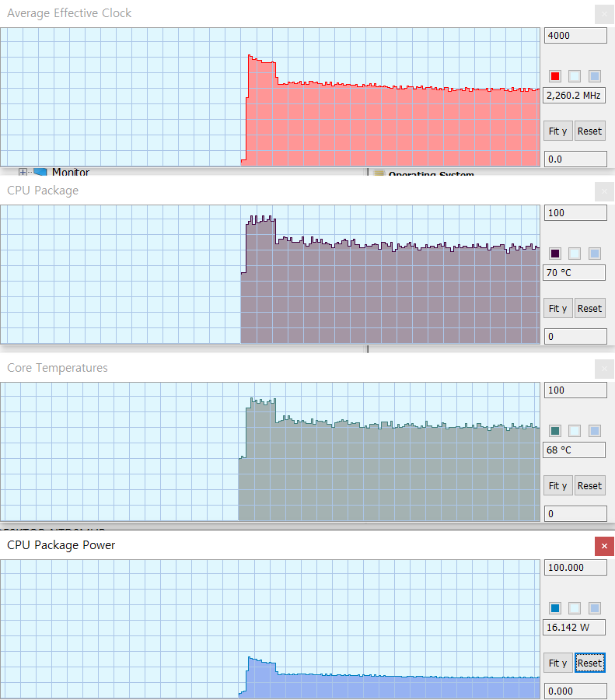Click the light blue grid color swatch in Average Effective Clock
Image resolution: width=615 pixels, height=700 pixels.
595,76
